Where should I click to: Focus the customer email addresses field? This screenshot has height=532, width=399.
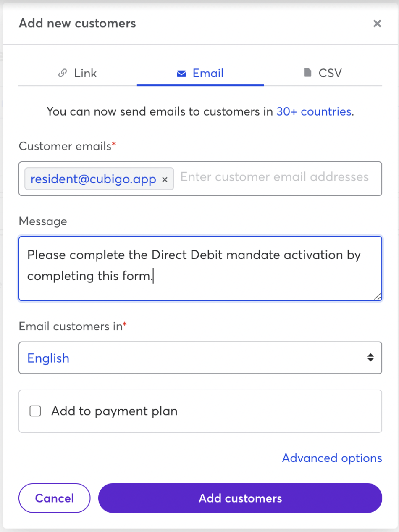pos(275,177)
